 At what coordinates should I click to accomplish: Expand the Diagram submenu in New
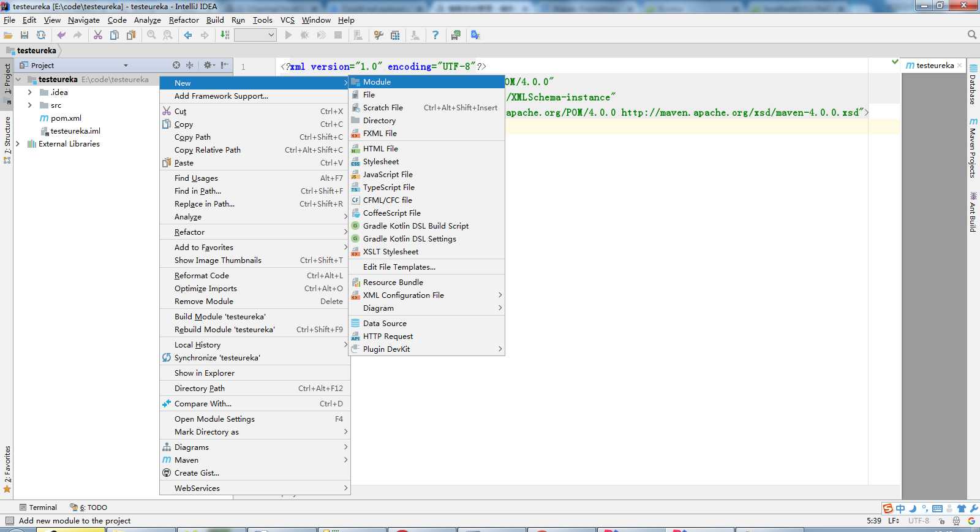coord(426,308)
